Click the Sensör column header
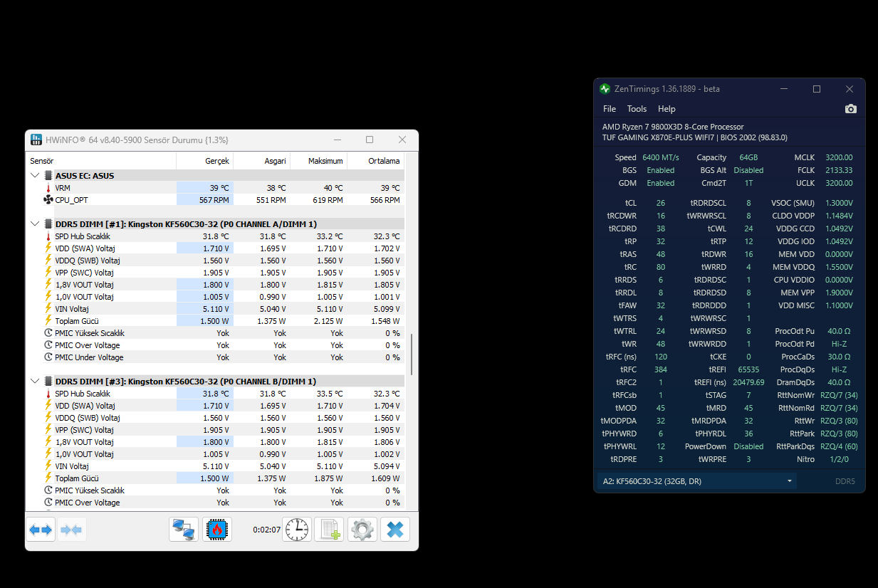Screen dimensions: 878x588 click(x=101, y=161)
